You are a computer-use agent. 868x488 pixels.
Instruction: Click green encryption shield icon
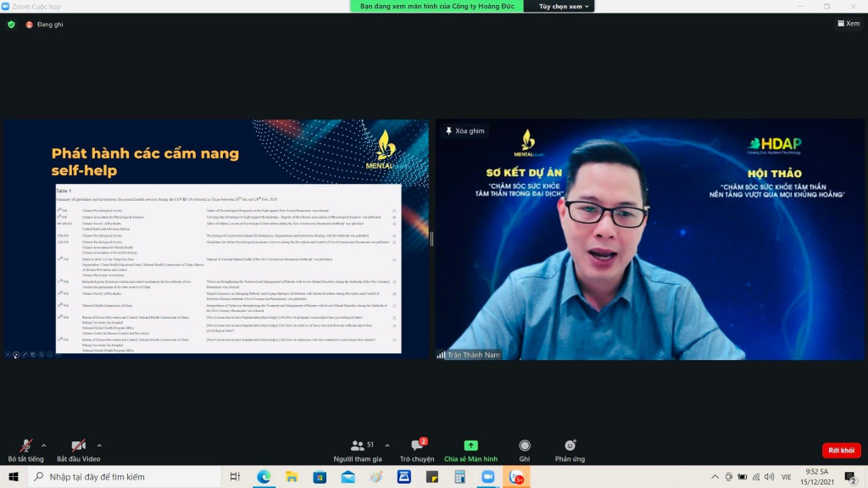(11, 25)
